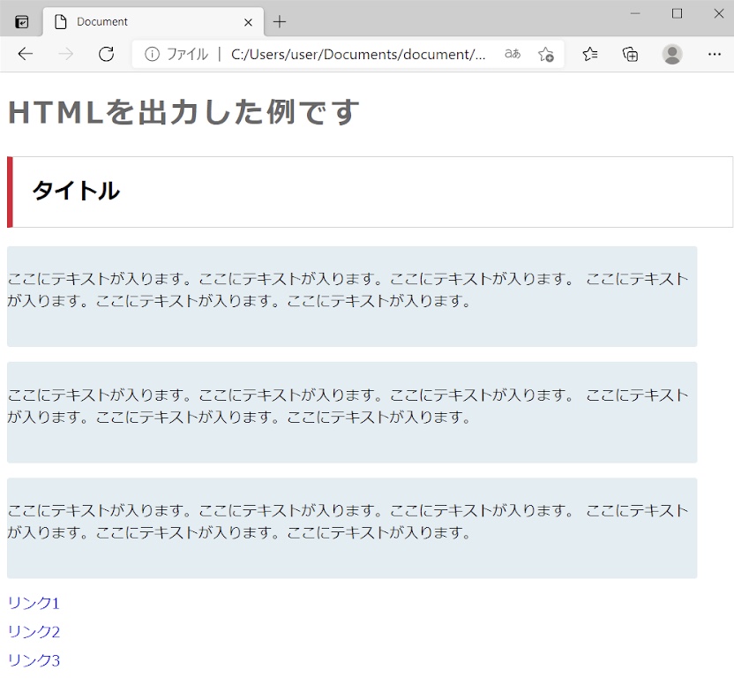
Task: Click the リンク3 link
Action: 34,660
